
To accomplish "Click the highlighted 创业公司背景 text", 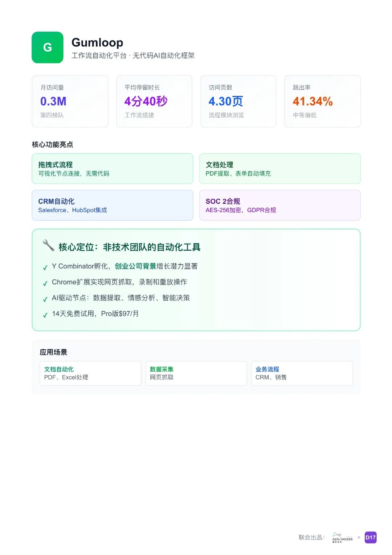I will click(135, 266).
